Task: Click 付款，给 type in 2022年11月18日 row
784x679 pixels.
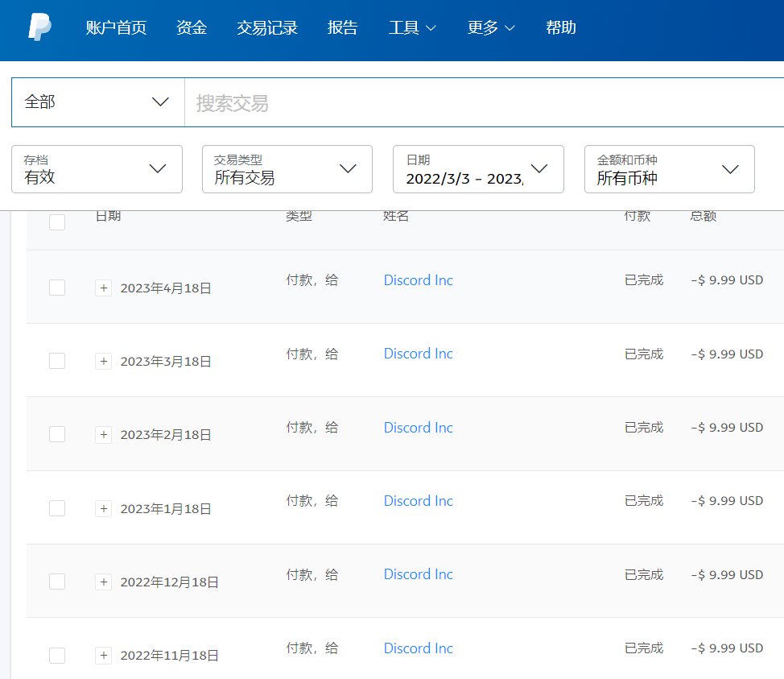Action: [x=312, y=648]
